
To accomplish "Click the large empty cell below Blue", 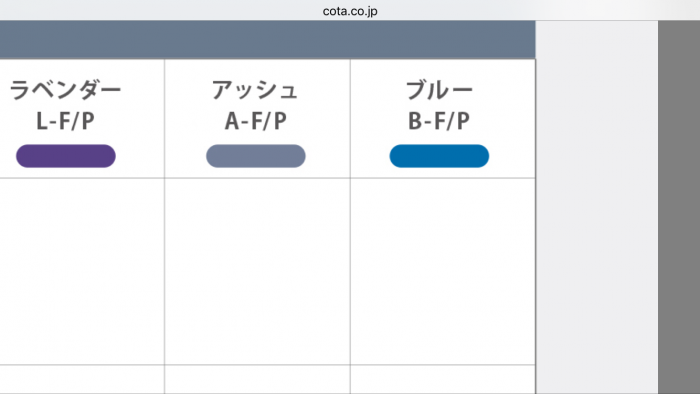I will 443,271.
